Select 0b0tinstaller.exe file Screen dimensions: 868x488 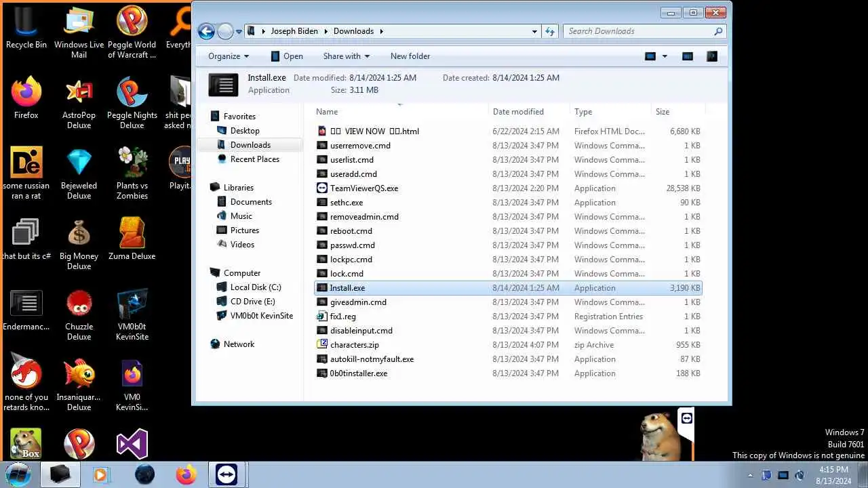pyautogui.click(x=508, y=373)
